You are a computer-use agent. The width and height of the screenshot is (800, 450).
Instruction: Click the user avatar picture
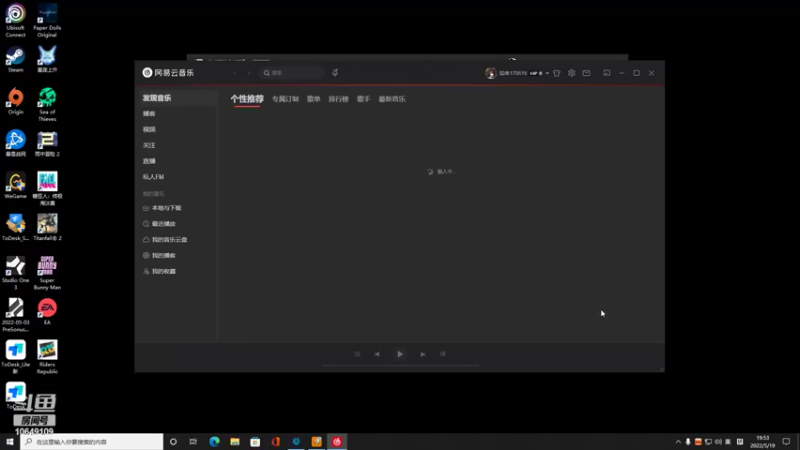(491, 73)
